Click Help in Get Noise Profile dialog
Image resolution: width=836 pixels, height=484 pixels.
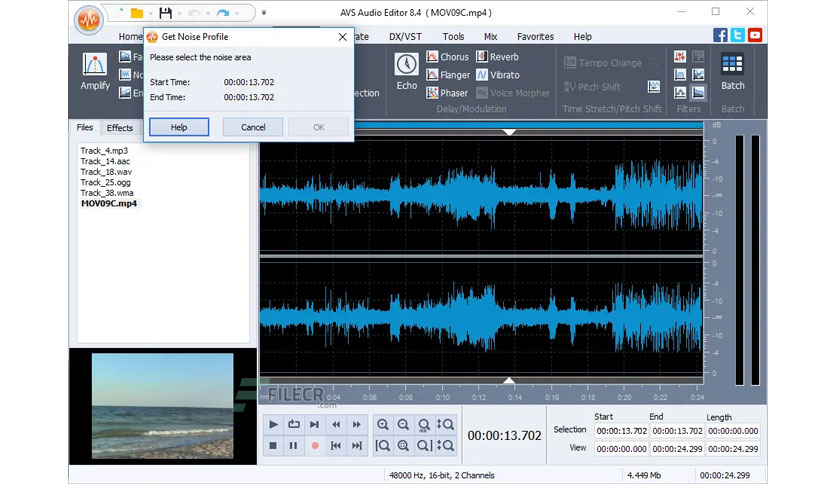tap(179, 127)
